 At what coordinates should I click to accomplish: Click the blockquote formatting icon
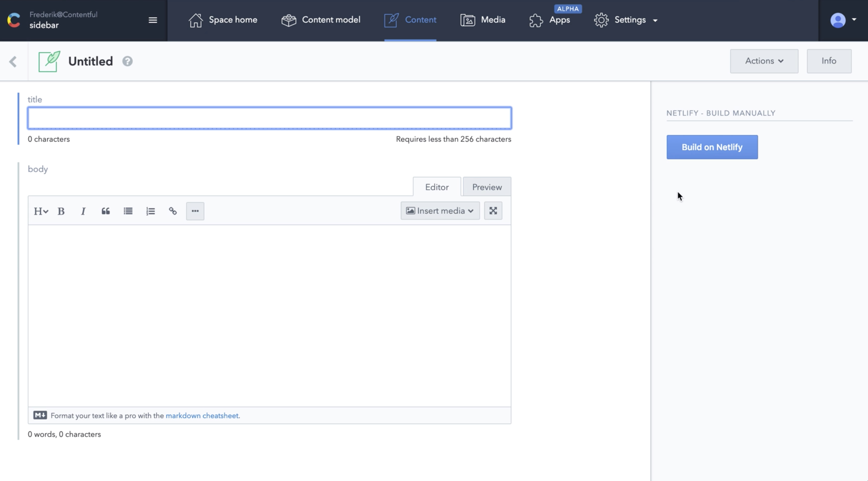click(x=105, y=211)
